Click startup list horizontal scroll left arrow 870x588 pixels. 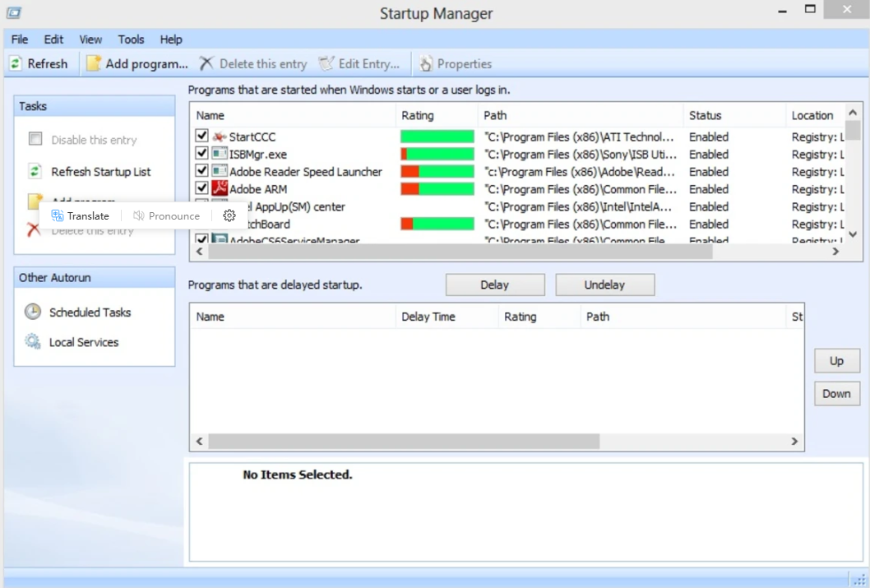199,252
